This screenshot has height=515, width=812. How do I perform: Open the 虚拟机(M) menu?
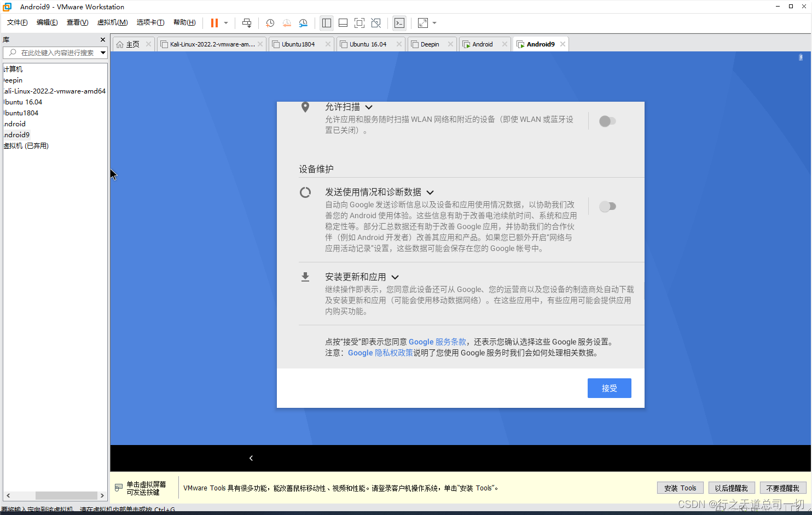click(112, 22)
